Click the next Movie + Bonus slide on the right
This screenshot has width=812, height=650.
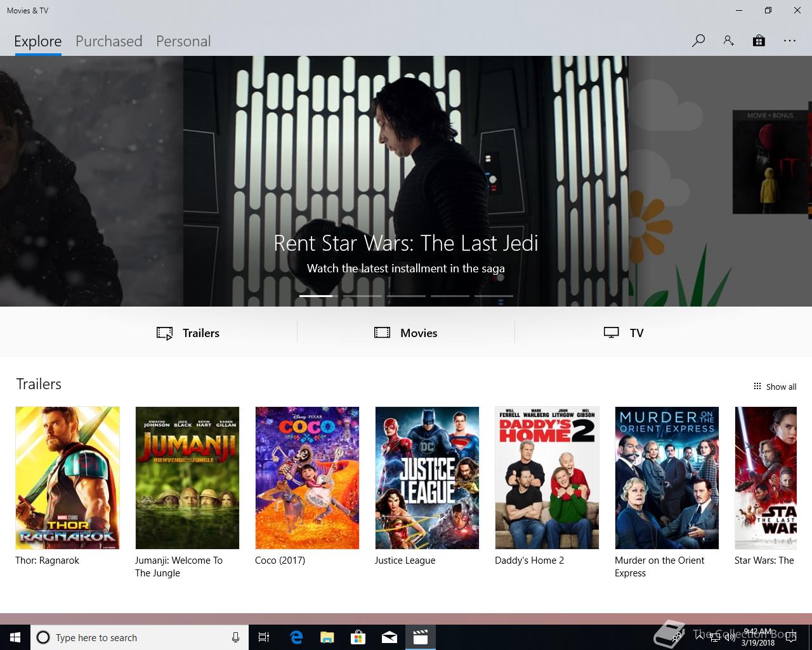pyautogui.click(x=720, y=181)
